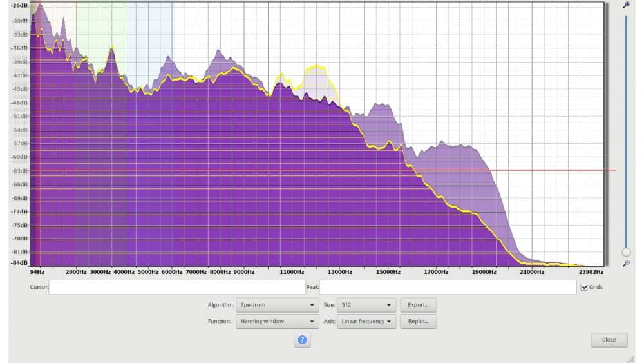Click the 21000Hz label on frequency axis

pos(532,272)
